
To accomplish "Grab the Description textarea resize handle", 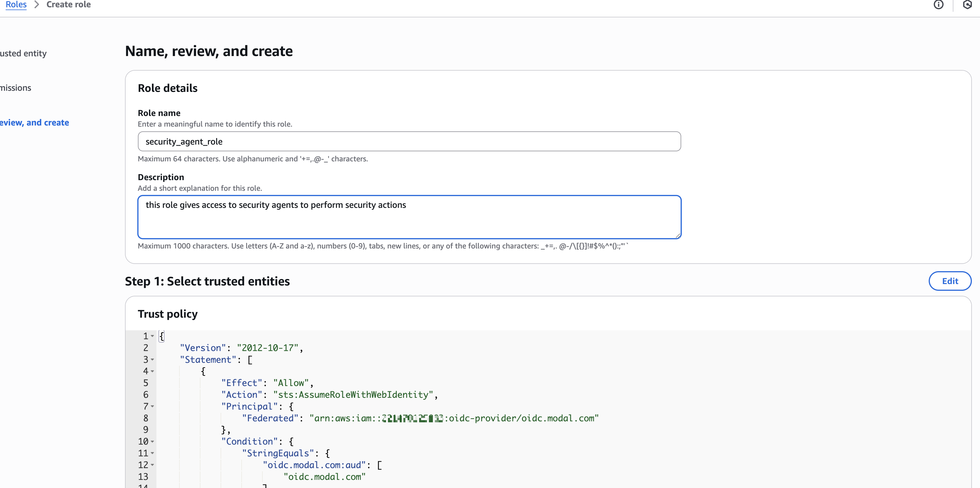I will pyautogui.click(x=678, y=236).
